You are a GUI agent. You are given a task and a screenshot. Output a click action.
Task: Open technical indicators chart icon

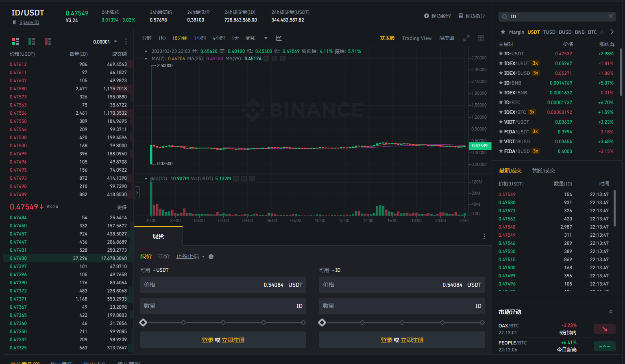pos(279,38)
